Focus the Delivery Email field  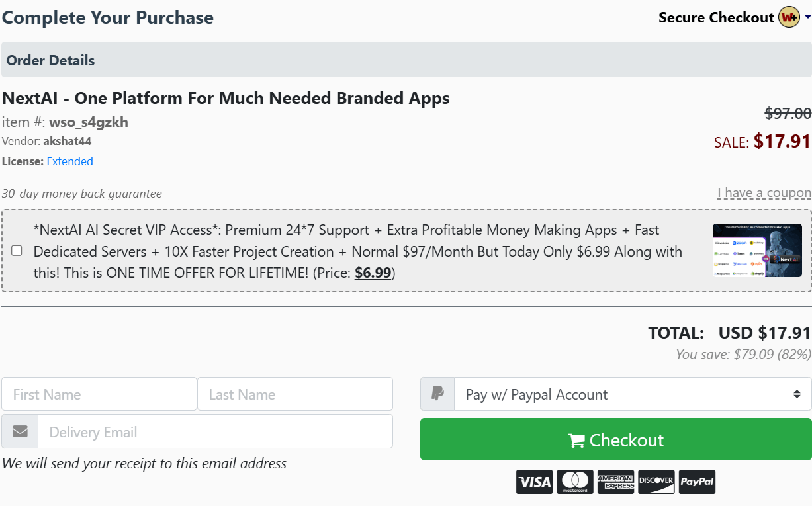216,432
